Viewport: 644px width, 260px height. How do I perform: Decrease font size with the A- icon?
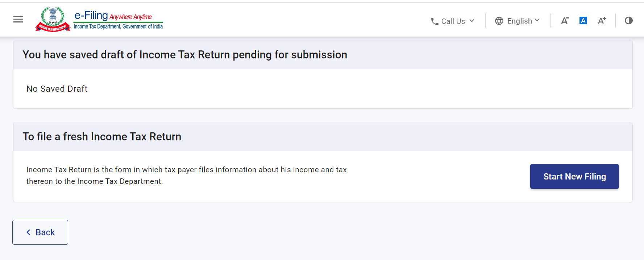click(565, 21)
